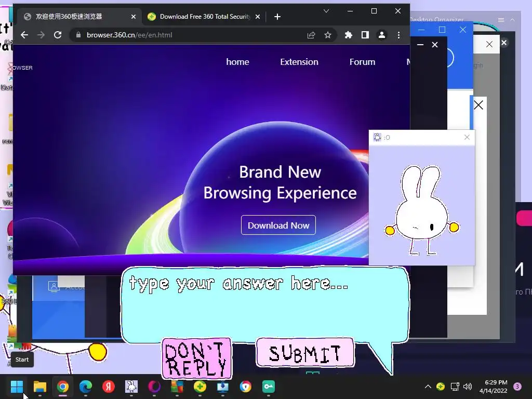Launch Microsoft Edge from taskbar
This screenshot has width=532, height=399.
point(86,387)
